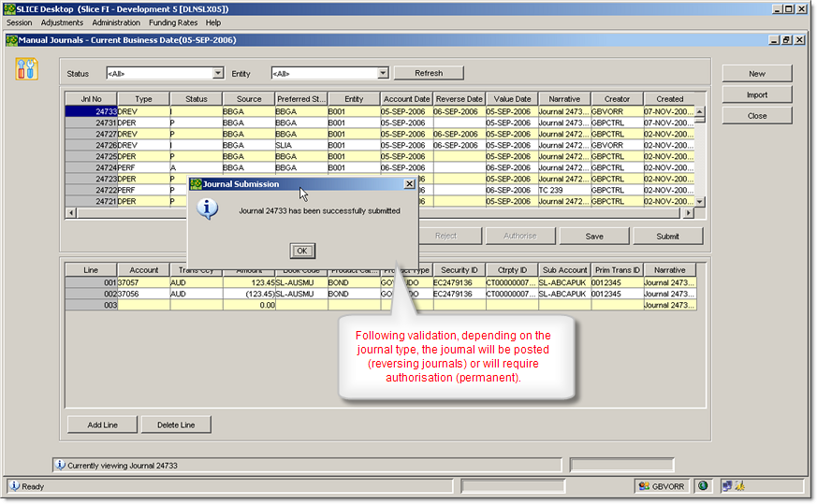Open the Funding Rates menu

point(173,22)
